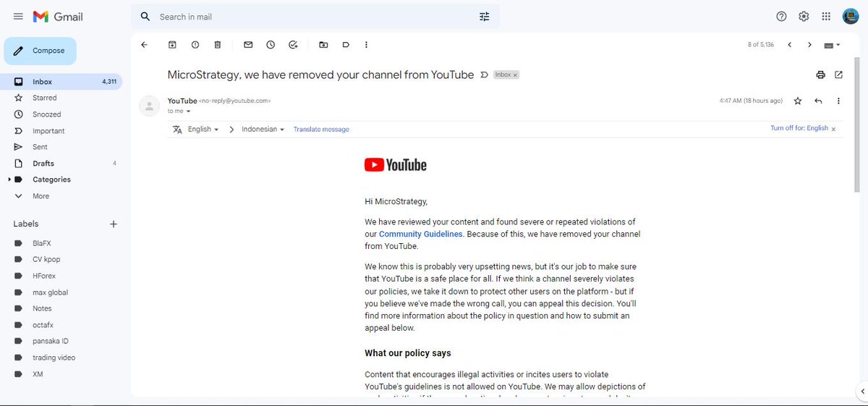Remove the Inbox label chip
This screenshot has width=868, height=406.
pos(515,75)
